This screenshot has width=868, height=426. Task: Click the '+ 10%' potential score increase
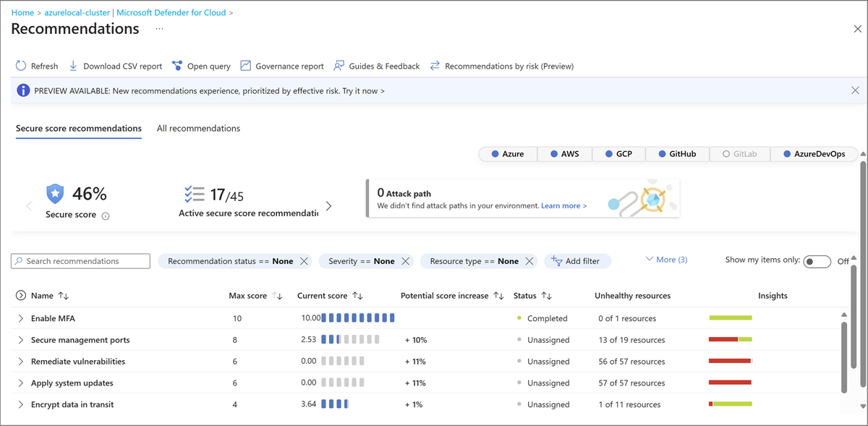tap(416, 340)
